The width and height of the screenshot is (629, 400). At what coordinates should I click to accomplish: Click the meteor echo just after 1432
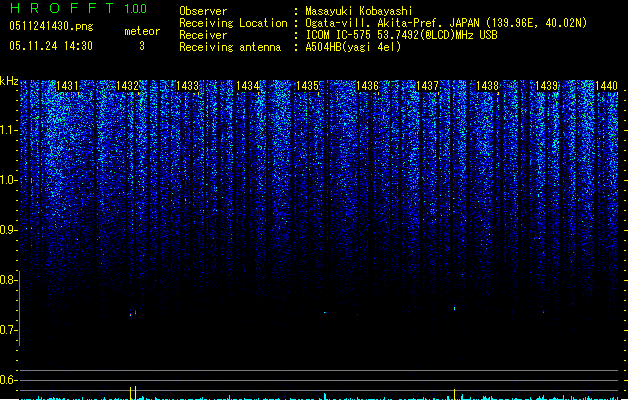pos(133,313)
